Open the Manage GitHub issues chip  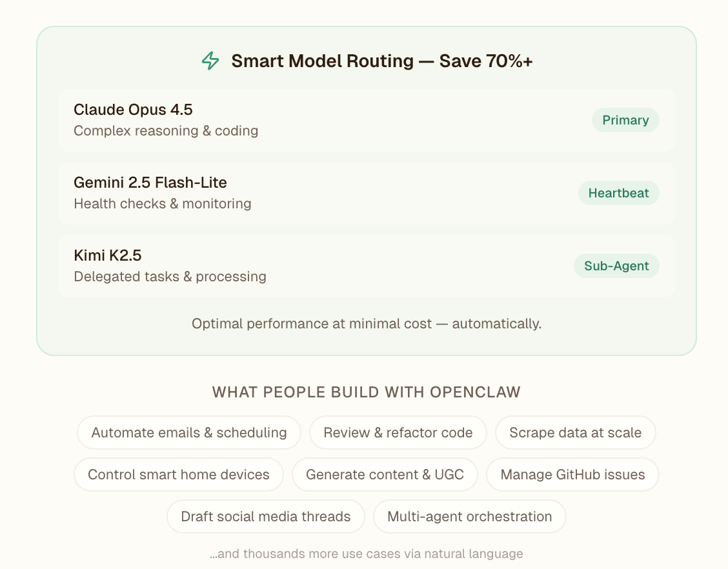pyautogui.click(x=572, y=475)
